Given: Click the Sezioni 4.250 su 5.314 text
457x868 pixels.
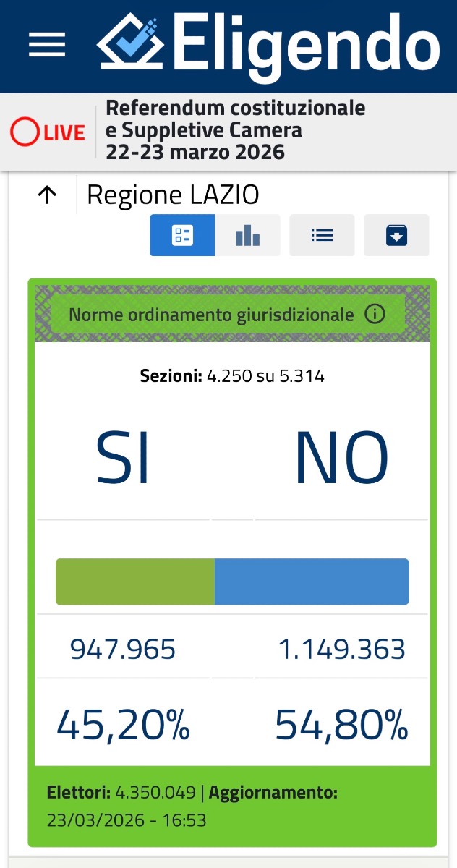Looking at the screenshot, I should click(232, 376).
